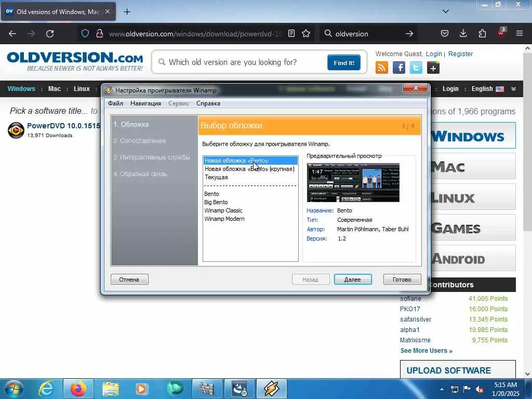Select Новая обложка «Bento» (крупная) skin
The image size is (532, 399).
(x=249, y=169)
